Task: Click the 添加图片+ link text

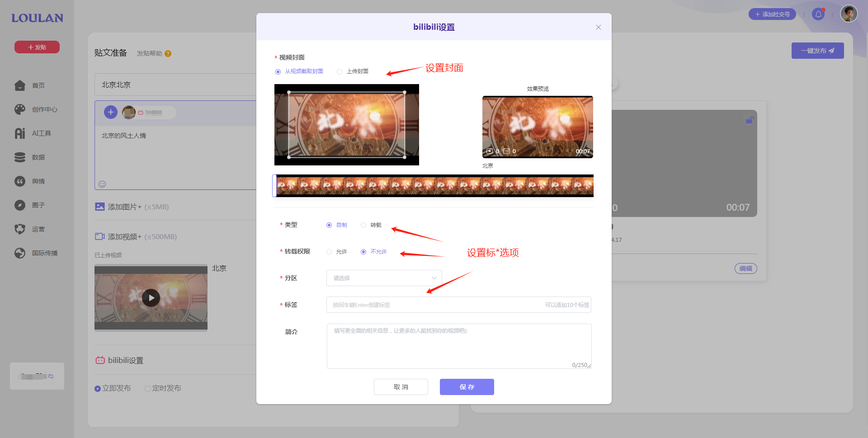Action: click(124, 207)
